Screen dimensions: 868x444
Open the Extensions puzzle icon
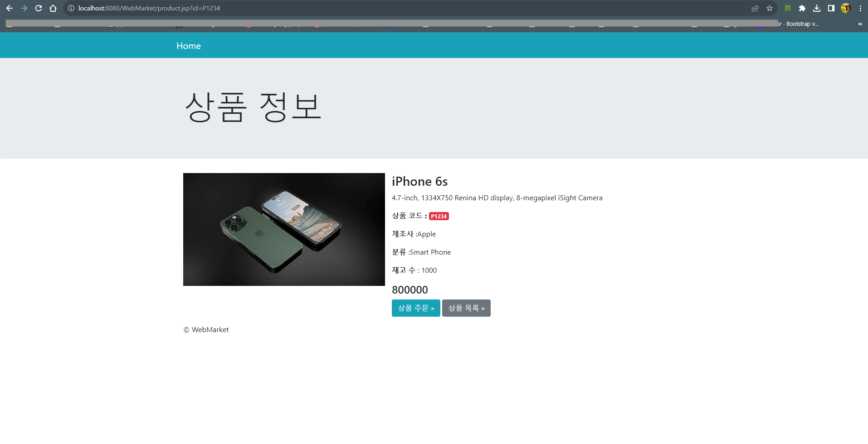point(802,8)
